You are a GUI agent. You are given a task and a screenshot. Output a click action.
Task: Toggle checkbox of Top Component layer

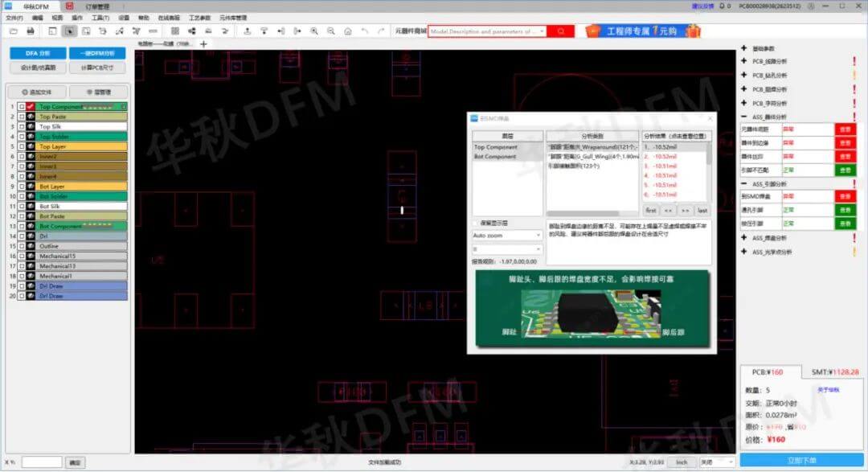[21, 106]
